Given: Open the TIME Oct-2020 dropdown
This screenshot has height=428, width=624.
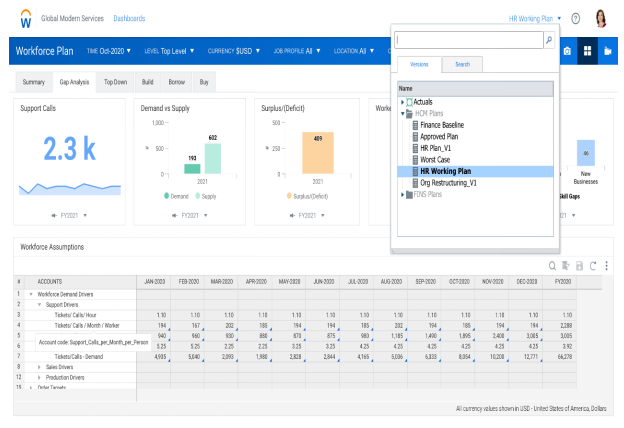Looking at the screenshot, I should click(109, 51).
